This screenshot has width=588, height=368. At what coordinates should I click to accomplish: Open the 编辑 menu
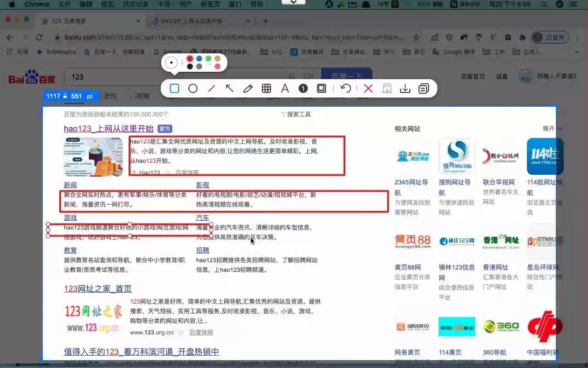coord(86,4)
